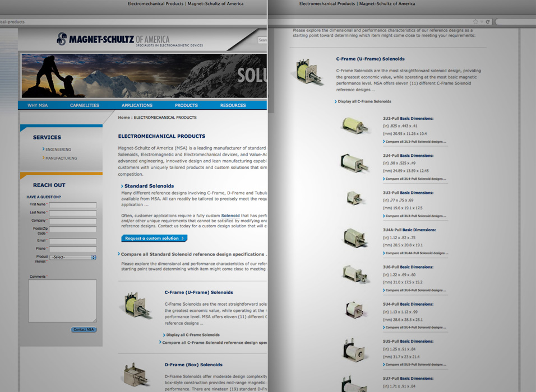This screenshot has width=536, height=392.
Task: Click the 2U4-Pull solenoid image
Action: coord(354,163)
